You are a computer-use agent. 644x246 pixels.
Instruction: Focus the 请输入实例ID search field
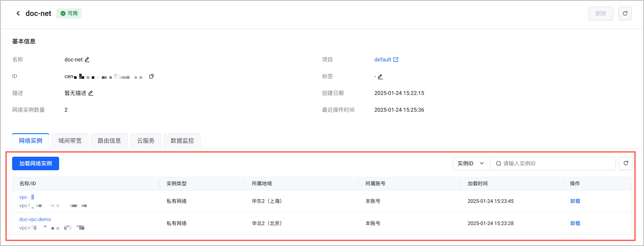tap(553, 163)
